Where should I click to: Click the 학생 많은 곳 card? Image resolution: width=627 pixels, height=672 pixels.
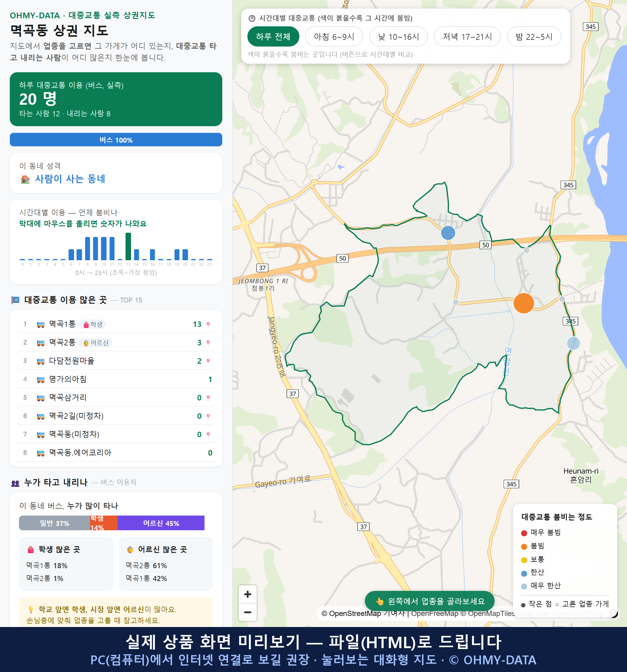66,564
